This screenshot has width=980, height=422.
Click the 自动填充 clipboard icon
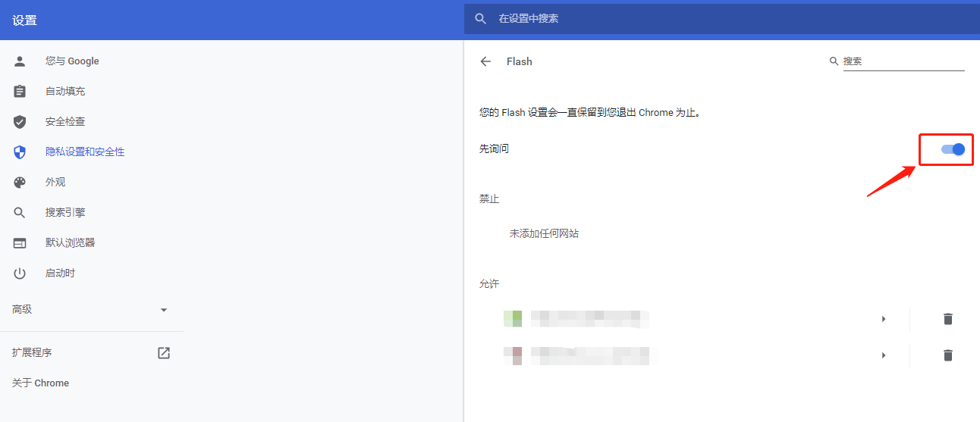(x=20, y=92)
